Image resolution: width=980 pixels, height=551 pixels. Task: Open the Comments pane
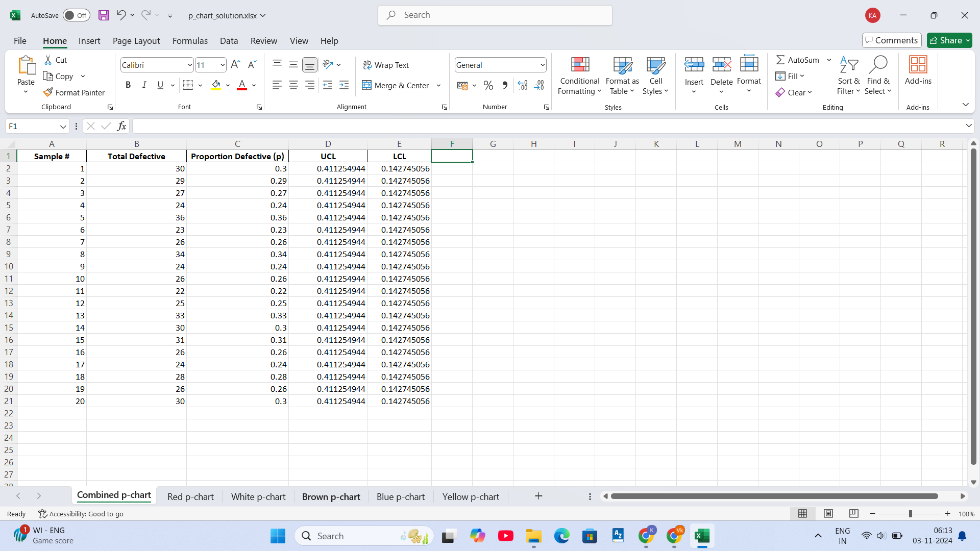(891, 40)
